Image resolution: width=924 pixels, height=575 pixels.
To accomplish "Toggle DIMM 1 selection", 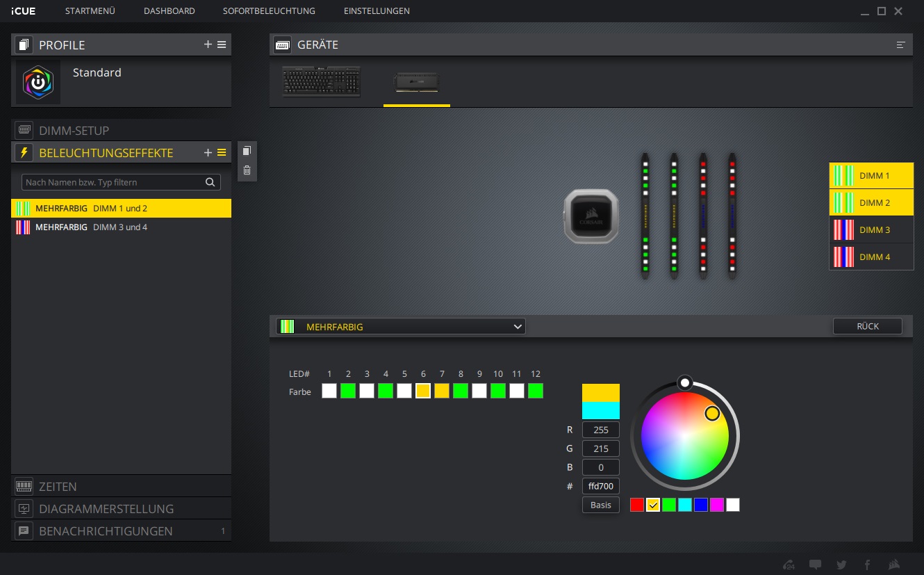I will [x=871, y=176].
